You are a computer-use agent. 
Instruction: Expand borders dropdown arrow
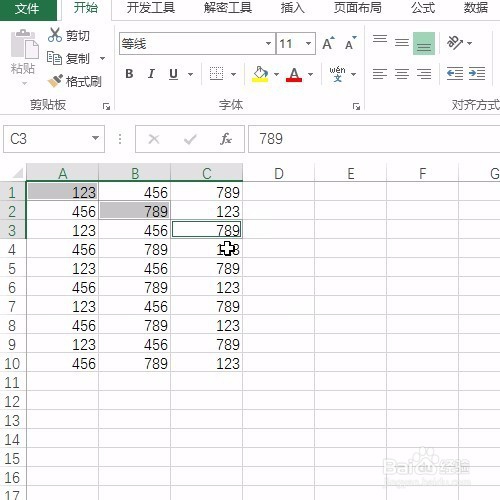pyautogui.click(x=233, y=74)
